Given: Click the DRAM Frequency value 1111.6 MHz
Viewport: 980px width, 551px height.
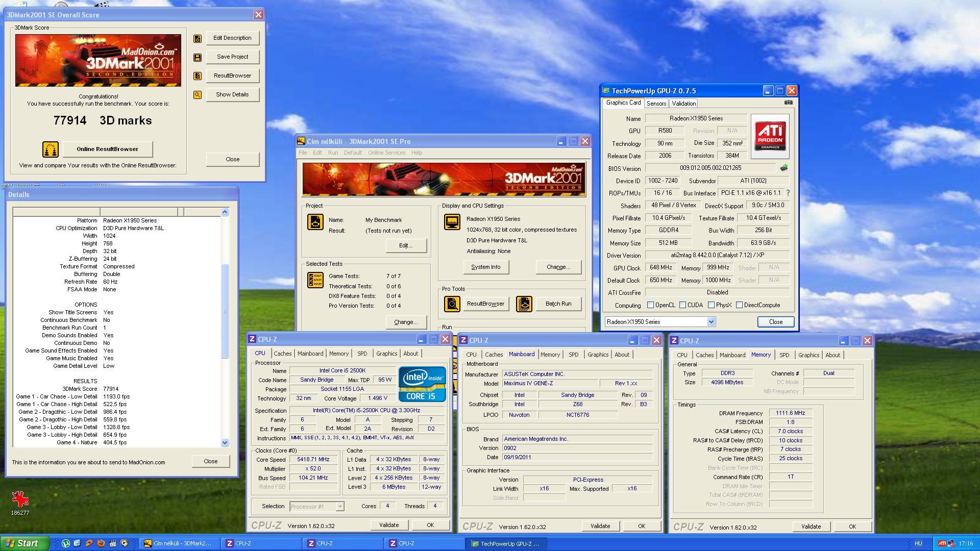Looking at the screenshot, I should pos(790,413).
